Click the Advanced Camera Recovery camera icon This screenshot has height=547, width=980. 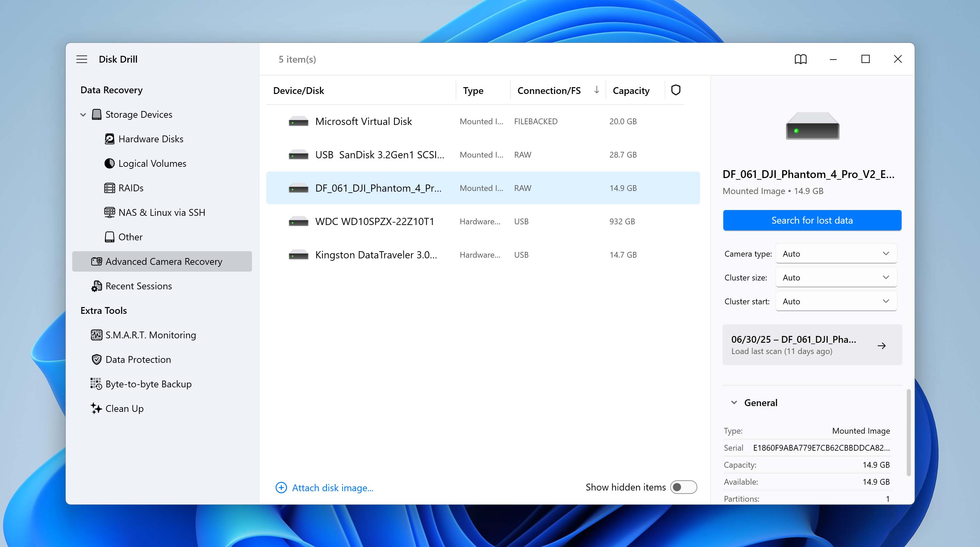[x=97, y=261]
